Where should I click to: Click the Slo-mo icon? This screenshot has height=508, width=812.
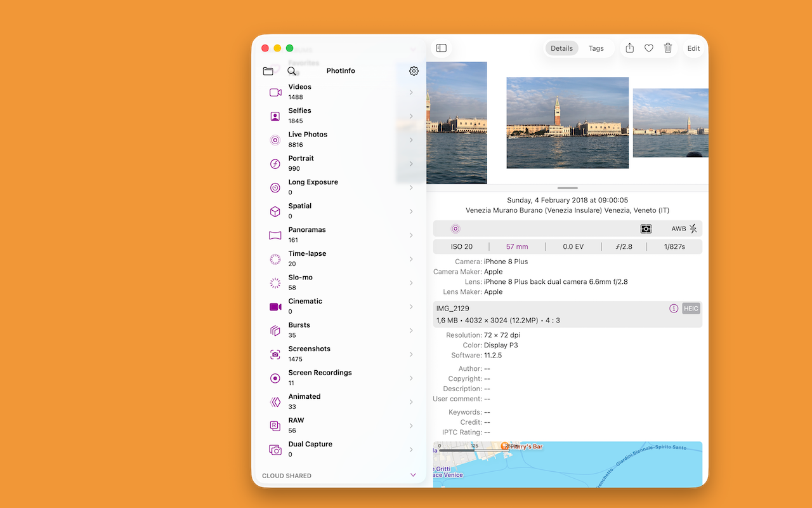[275, 283]
